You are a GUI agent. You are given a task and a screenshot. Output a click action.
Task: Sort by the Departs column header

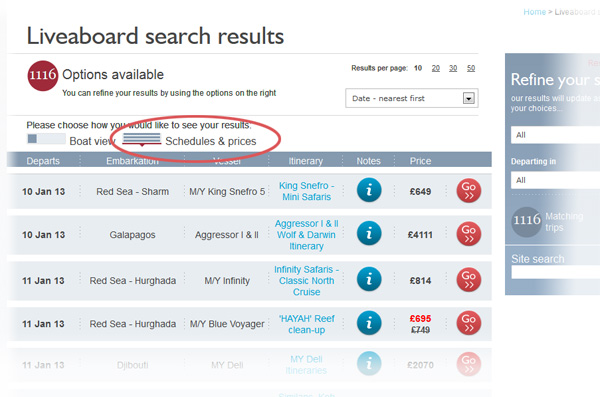[x=43, y=161]
